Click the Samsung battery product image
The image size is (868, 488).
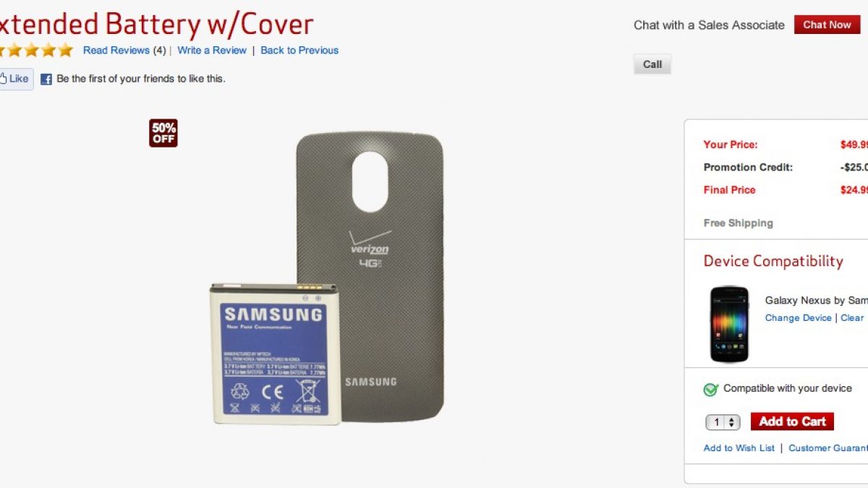click(x=268, y=354)
